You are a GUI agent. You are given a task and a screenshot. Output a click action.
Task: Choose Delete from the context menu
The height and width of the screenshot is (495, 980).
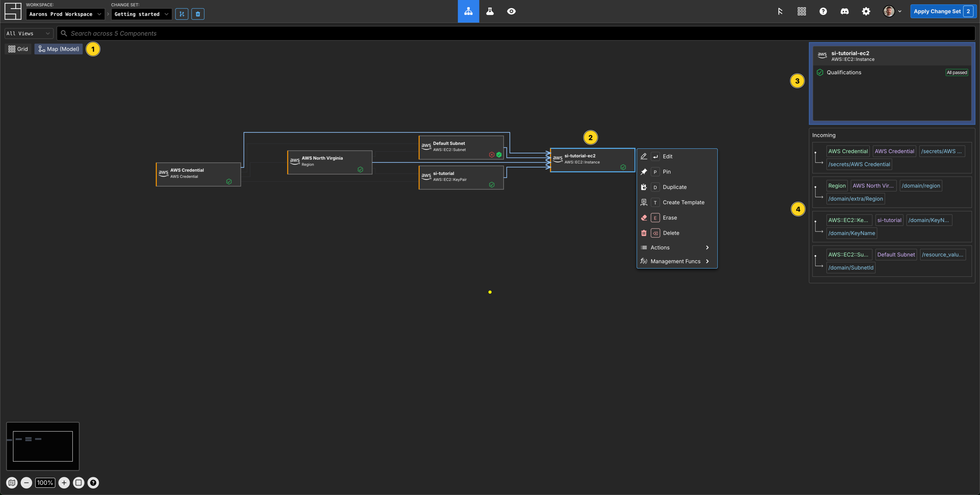click(x=677, y=233)
